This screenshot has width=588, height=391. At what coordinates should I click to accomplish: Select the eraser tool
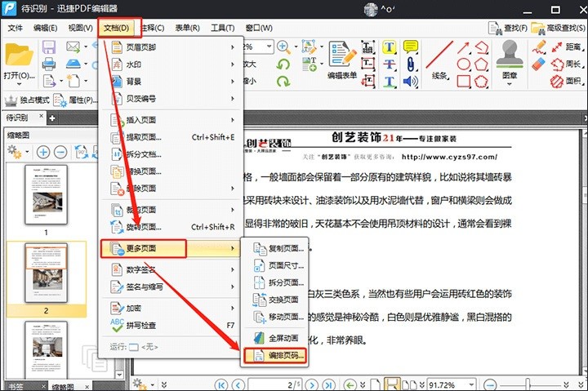tap(538, 64)
